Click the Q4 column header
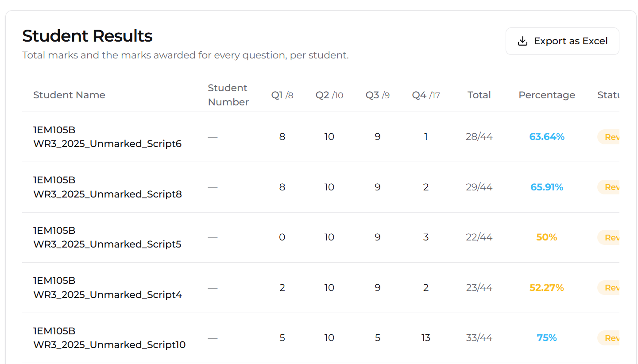 tap(426, 95)
